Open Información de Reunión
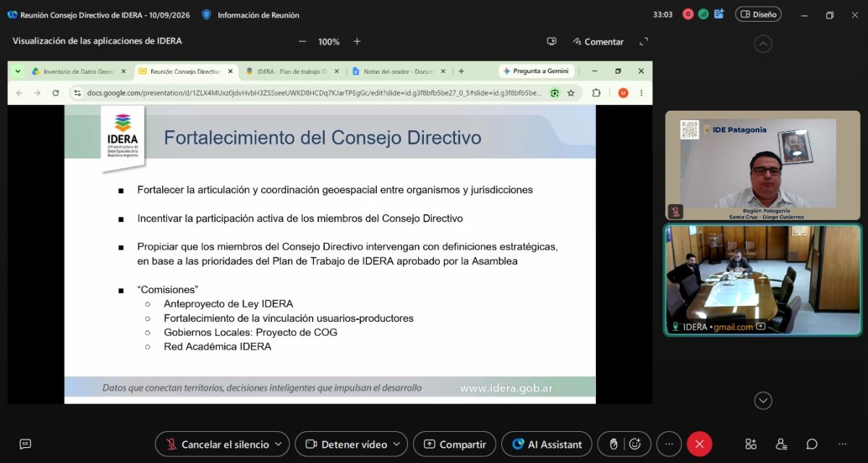The height and width of the screenshot is (463, 868). tap(251, 14)
